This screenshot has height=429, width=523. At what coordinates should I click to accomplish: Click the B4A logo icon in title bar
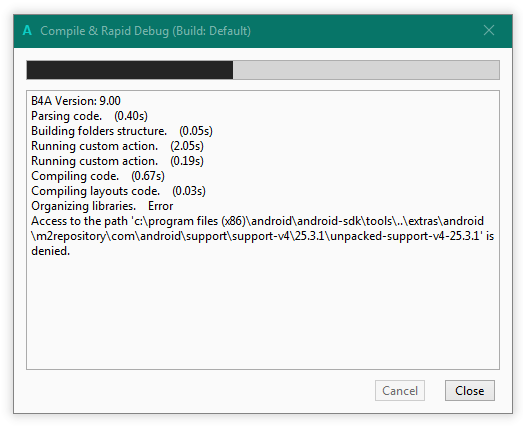click(27, 31)
